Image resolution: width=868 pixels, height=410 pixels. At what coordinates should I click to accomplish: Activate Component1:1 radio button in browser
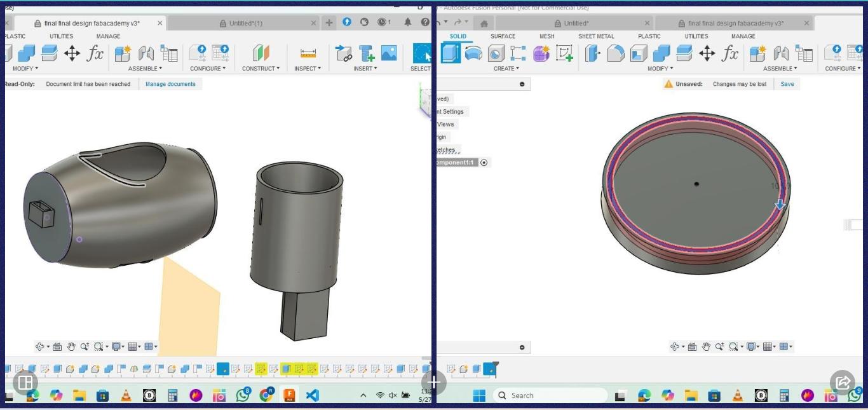click(x=484, y=163)
